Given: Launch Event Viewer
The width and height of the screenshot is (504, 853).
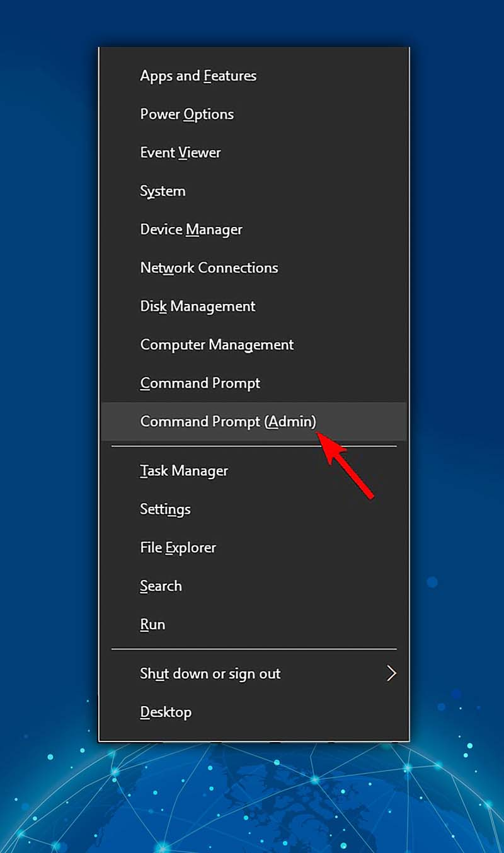Looking at the screenshot, I should pos(180,153).
